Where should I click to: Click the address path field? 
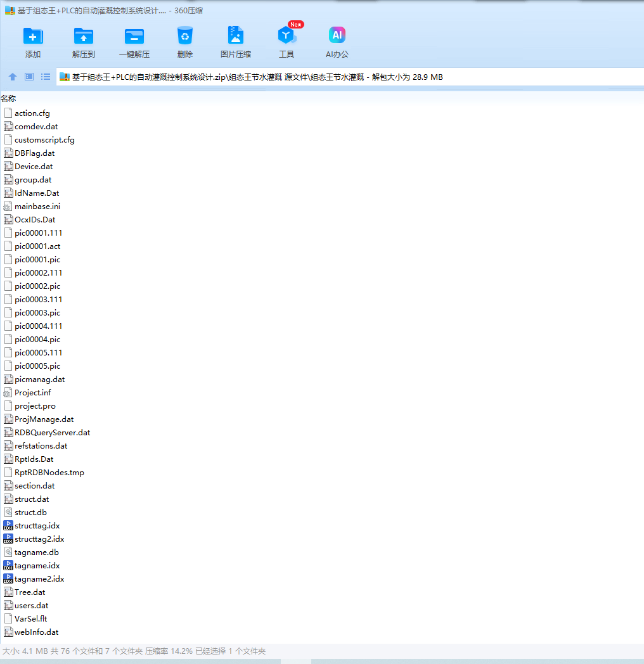(350, 77)
